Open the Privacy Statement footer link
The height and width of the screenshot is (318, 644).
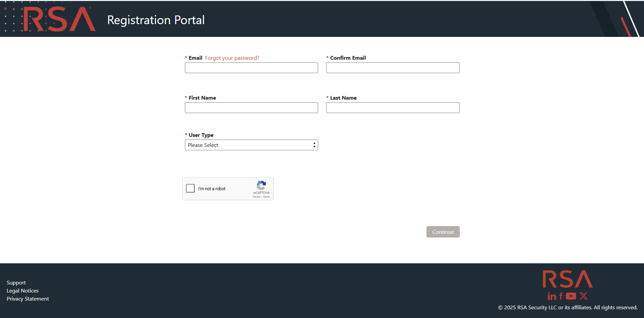coord(28,299)
